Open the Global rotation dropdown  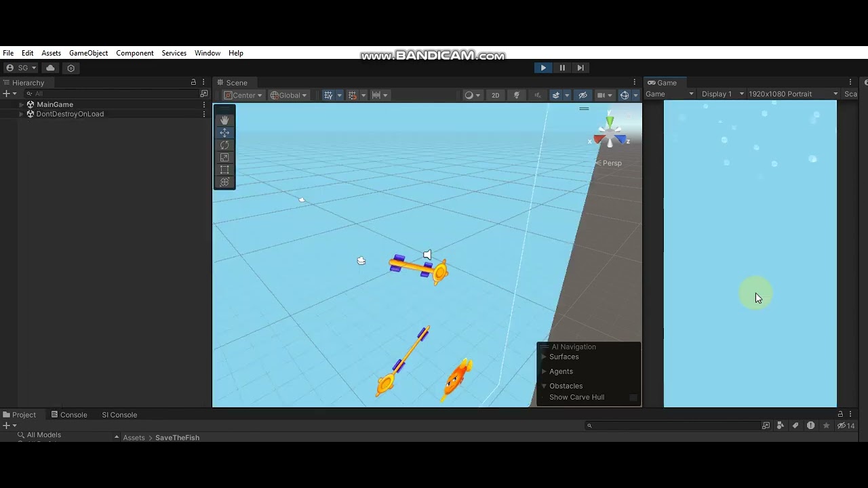(289, 95)
